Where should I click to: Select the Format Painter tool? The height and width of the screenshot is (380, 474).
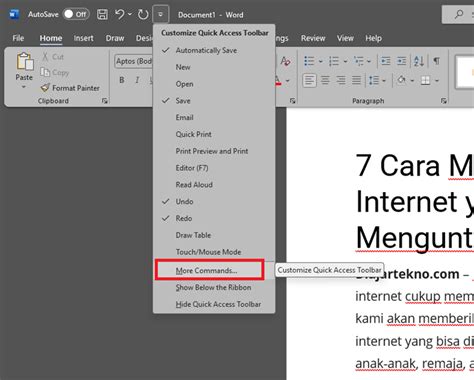point(70,88)
